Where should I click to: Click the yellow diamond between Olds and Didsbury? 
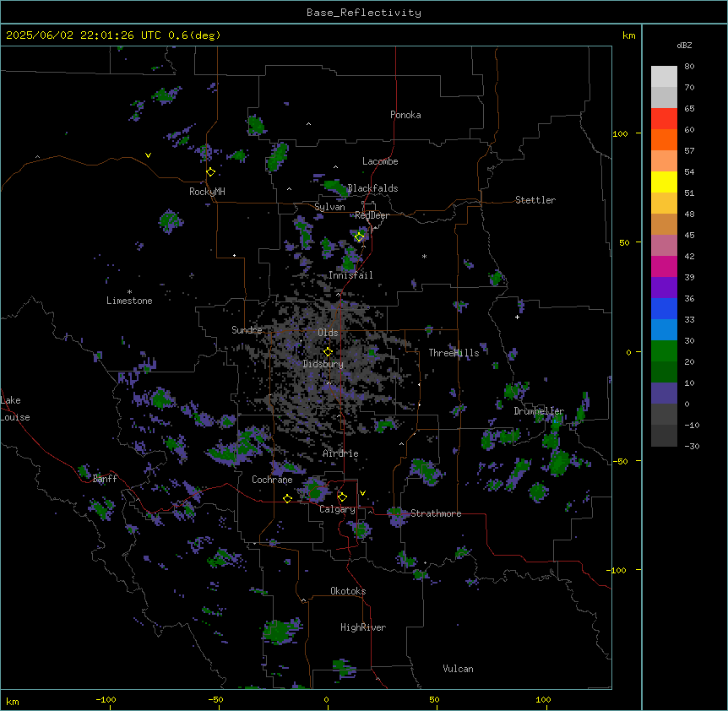pyautogui.click(x=329, y=352)
